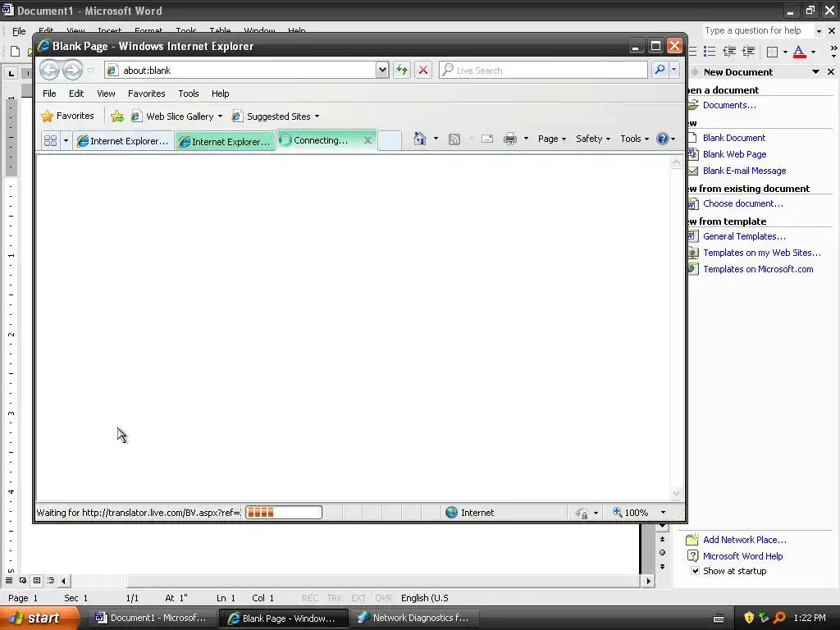Click the Bullets icon in Word toolbar

(x=710, y=52)
